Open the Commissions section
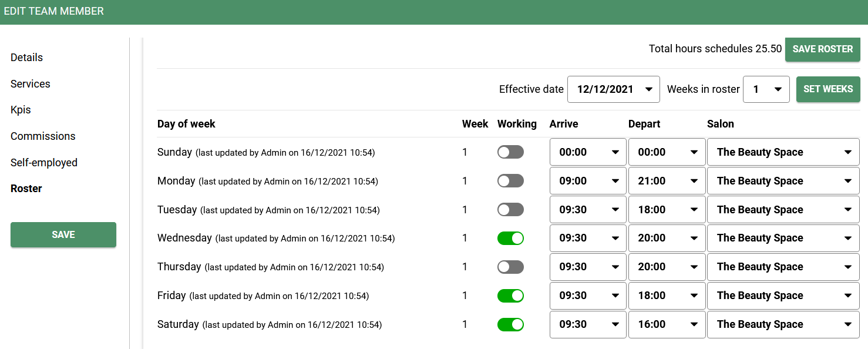This screenshot has height=349, width=868. 43,136
